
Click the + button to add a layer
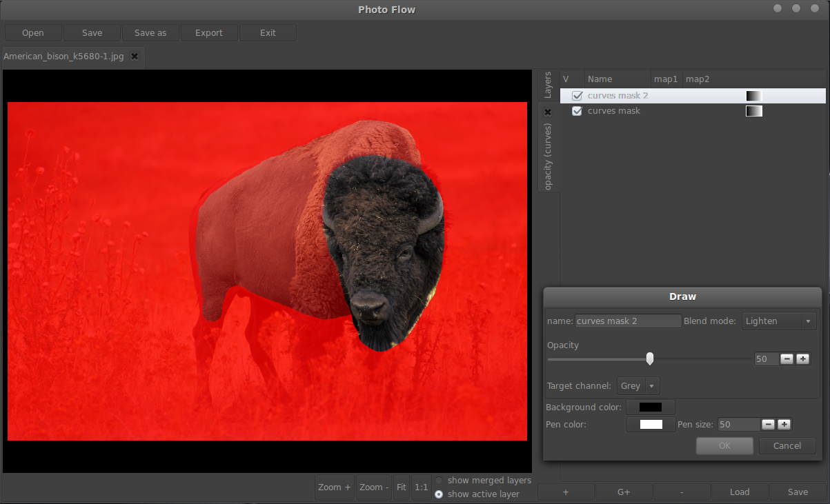(566, 492)
